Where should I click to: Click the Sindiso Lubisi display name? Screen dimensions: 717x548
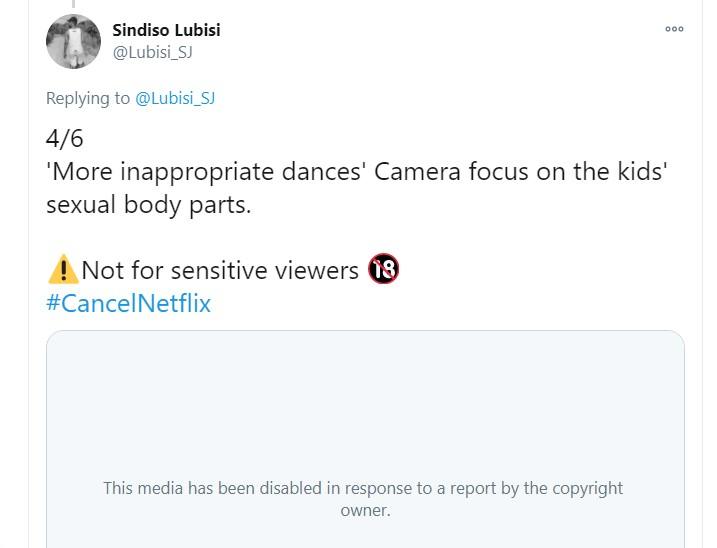click(166, 30)
